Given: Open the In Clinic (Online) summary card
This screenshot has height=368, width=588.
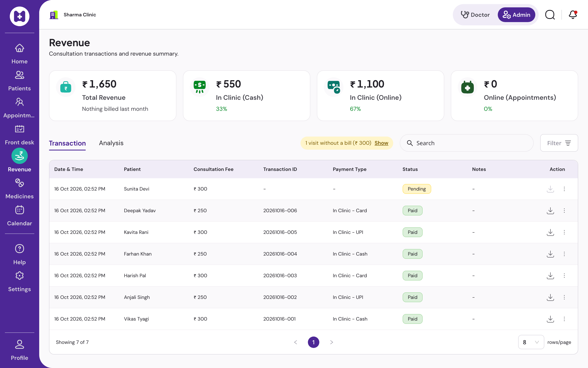Looking at the screenshot, I should 380,96.
